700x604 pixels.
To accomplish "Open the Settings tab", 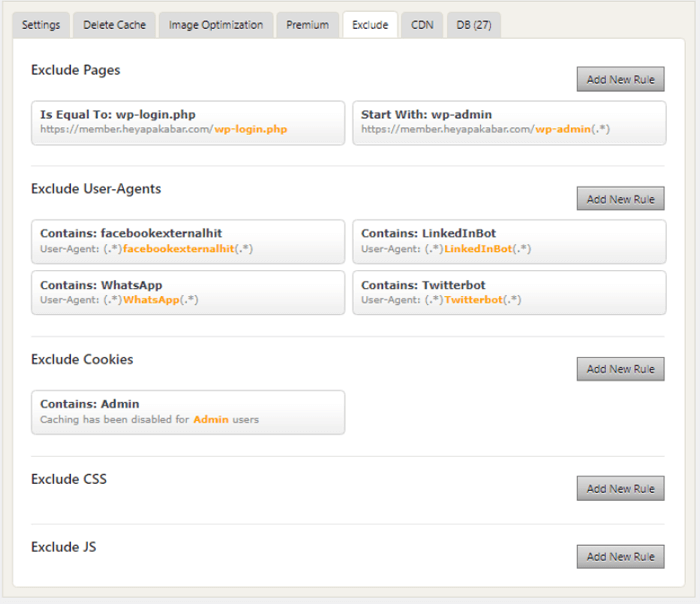I will point(41,25).
